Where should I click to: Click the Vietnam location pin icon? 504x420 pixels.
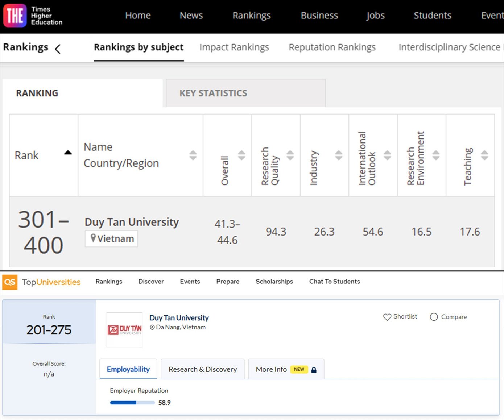click(93, 238)
